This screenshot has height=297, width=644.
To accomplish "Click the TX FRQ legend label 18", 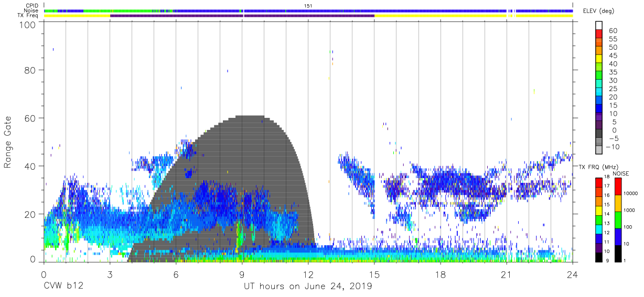I will [x=606, y=177].
